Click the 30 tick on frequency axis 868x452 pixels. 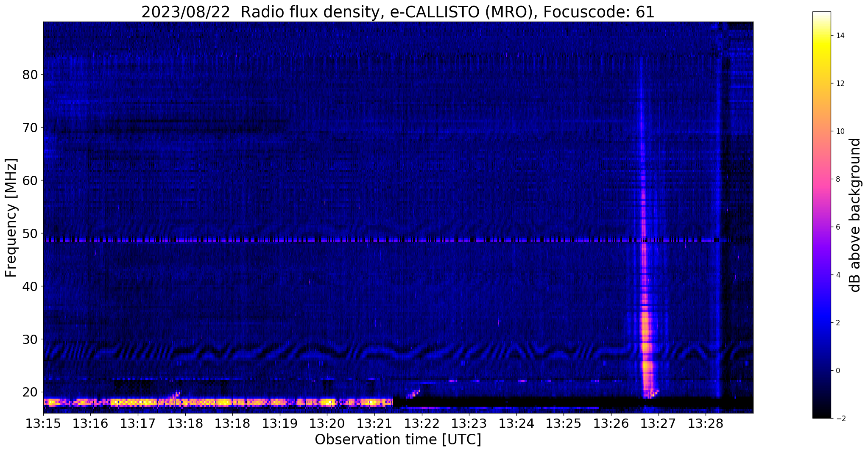click(x=30, y=340)
